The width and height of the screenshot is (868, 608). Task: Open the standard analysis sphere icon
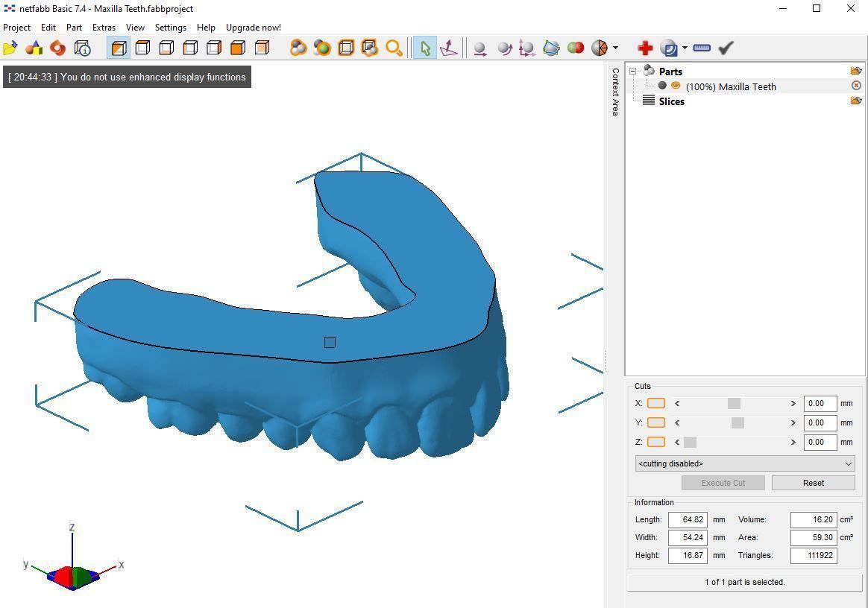669,48
